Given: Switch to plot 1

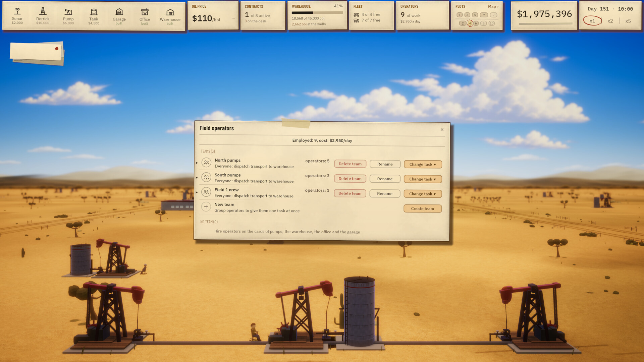Looking at the screenshot, I should click(x=460, y=15).
